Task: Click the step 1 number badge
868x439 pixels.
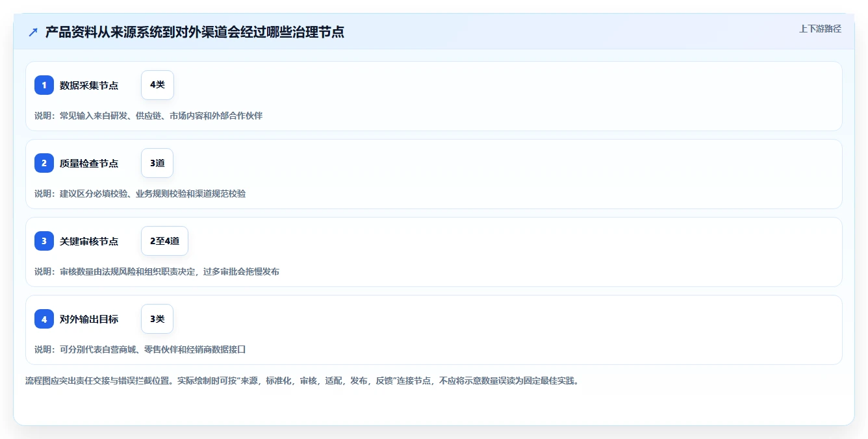Action: pos(44,85)
